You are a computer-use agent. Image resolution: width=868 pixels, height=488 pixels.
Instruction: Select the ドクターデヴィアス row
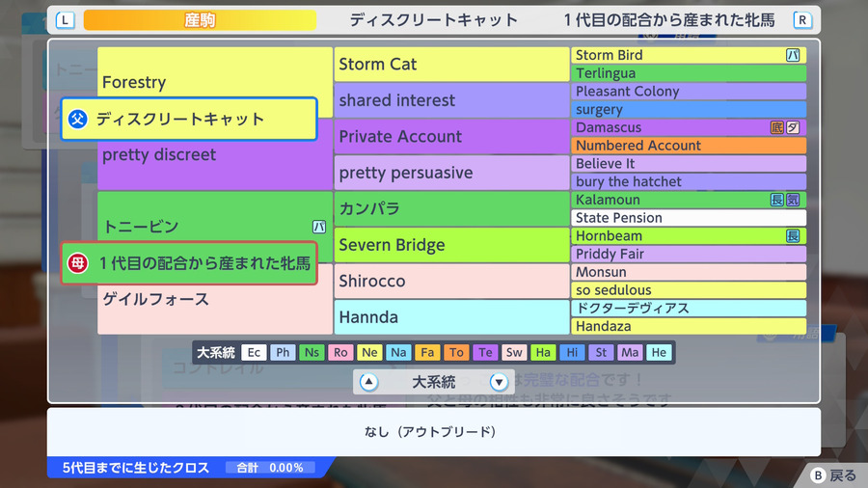pyautogui.click(x=689, y=309)
